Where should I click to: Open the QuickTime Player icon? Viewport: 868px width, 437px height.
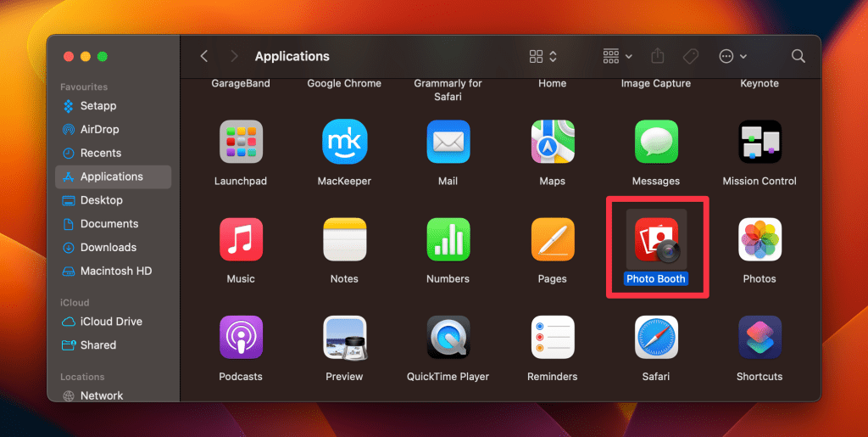click(448, 338)
